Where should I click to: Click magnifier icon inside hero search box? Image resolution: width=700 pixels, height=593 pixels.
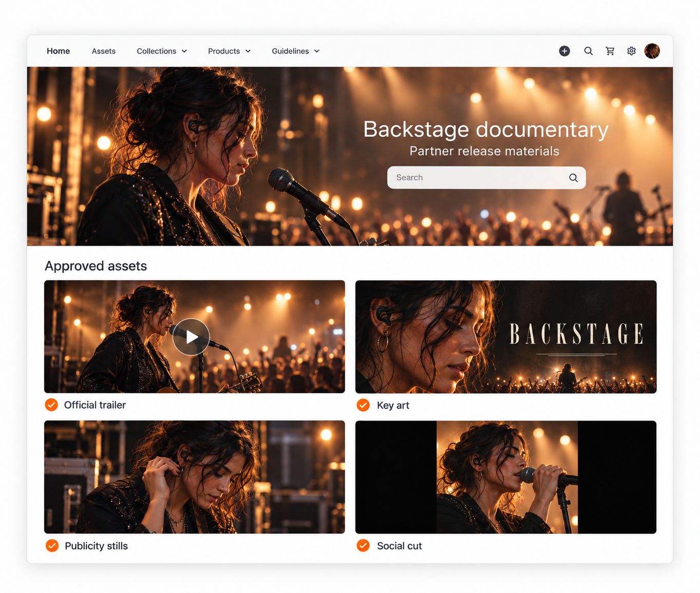point(574,178)
